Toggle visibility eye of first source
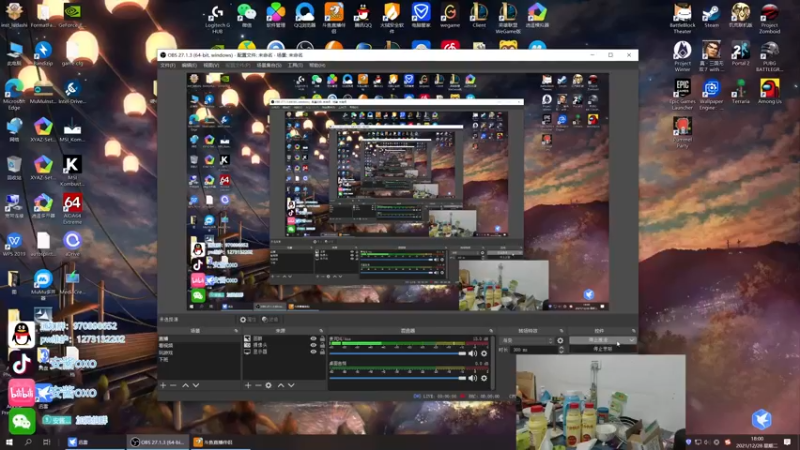The height and width of the screenshot is (450, 800). 313,338
